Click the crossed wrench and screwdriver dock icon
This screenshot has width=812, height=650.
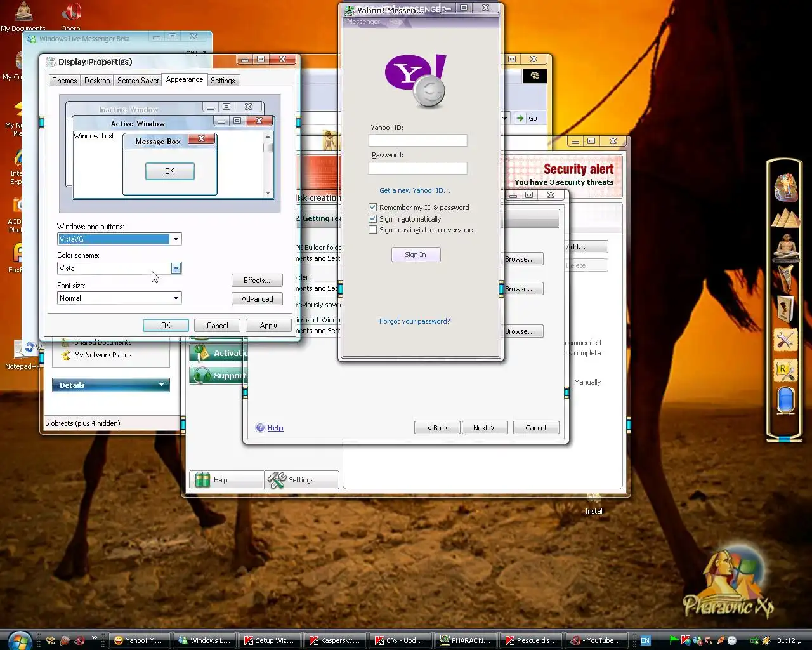coord(785,340)
